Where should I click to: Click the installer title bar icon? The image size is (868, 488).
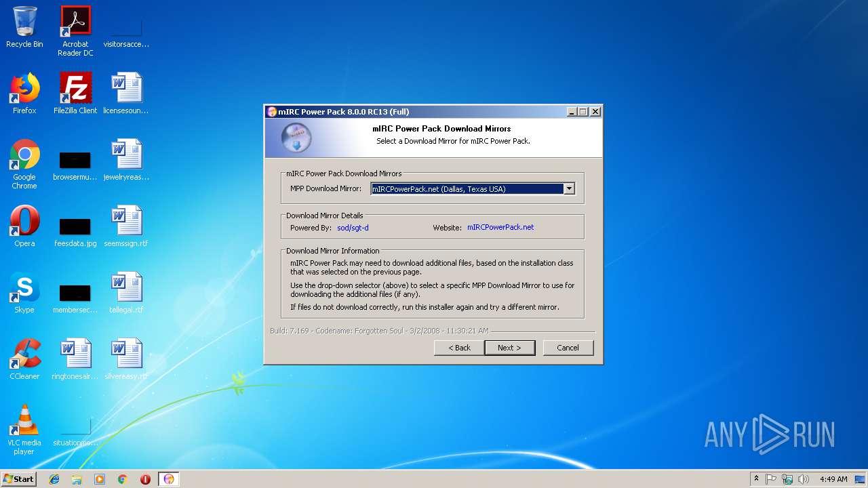click(272, 112)
